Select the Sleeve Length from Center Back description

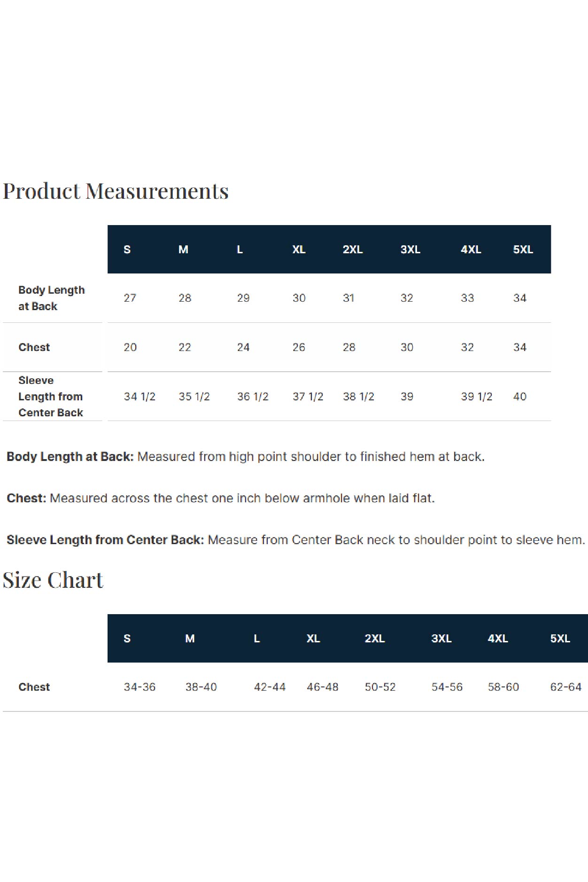pyautogui.click(x=296, y=540)
